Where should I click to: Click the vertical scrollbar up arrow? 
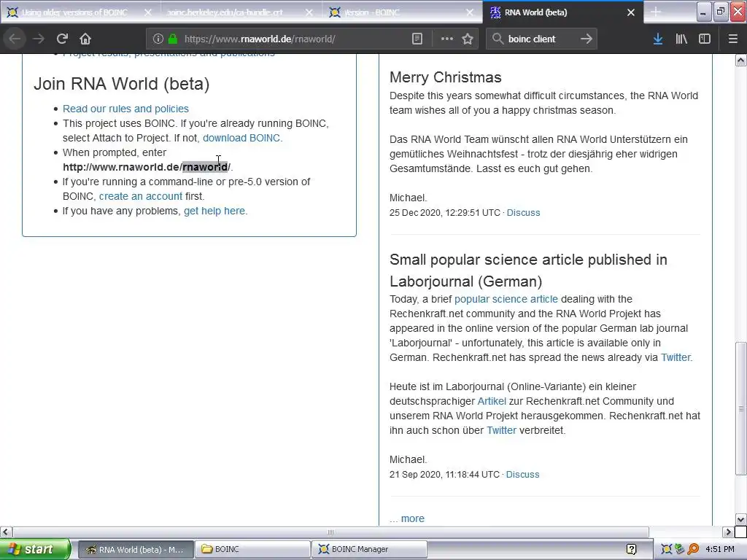[x=741, y=61]
